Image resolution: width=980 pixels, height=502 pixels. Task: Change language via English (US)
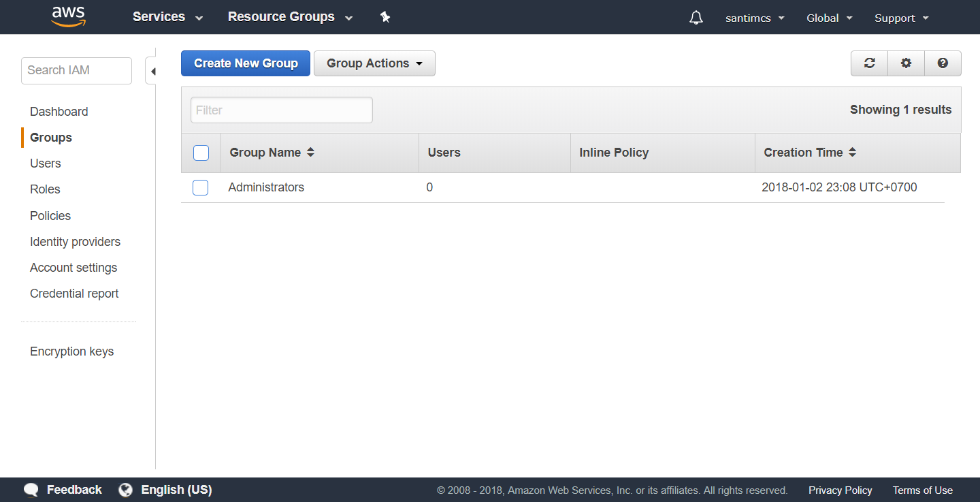(x=176, y=490)
